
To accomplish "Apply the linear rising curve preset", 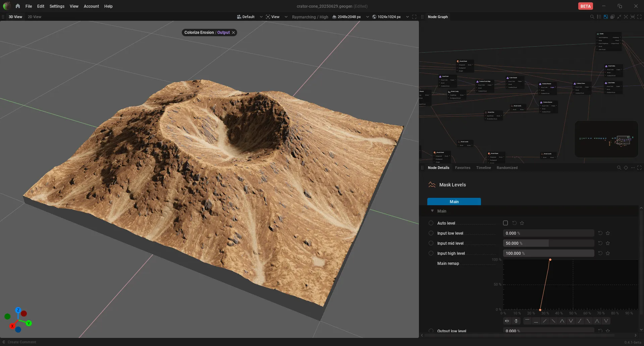I will click(545, 321).
